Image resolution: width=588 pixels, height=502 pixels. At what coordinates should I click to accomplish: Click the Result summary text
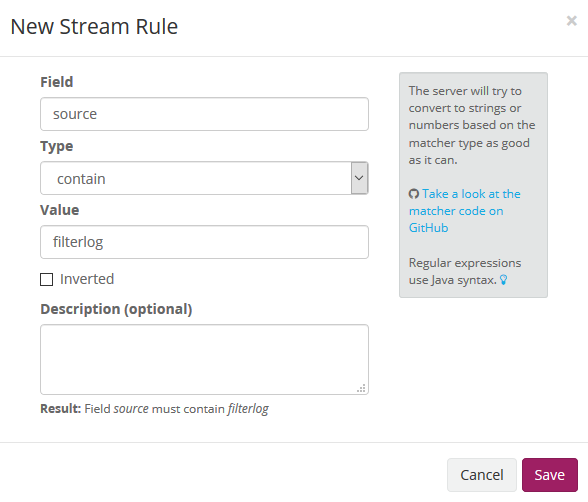coord(154,409)
